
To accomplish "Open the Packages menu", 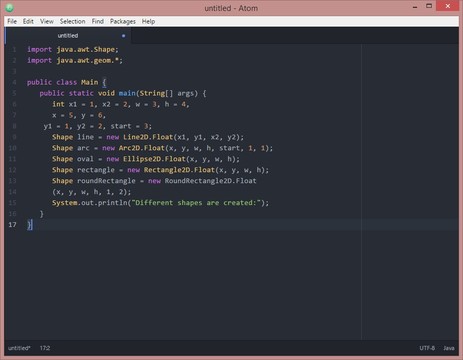I will coord(123,21).
